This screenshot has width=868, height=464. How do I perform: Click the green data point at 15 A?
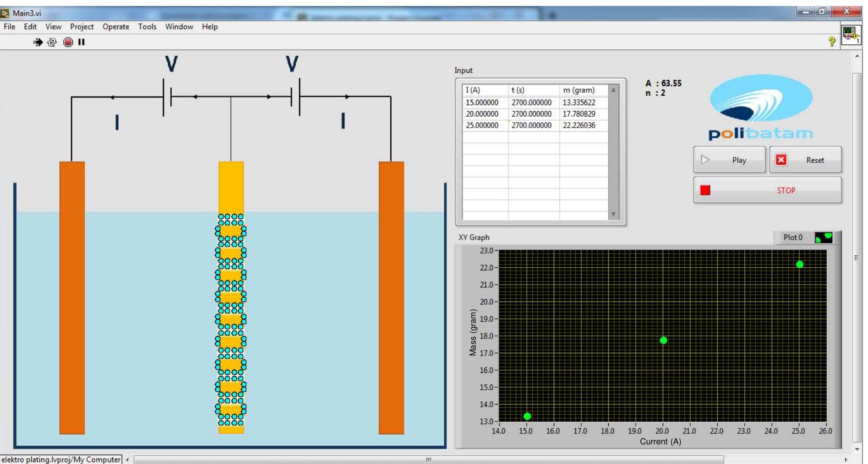(527, 416)
